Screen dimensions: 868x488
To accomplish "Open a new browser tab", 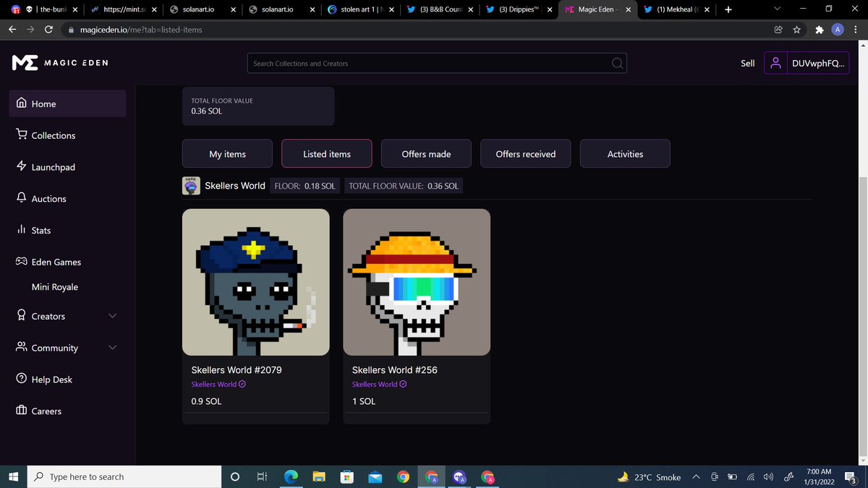I will pyautogui.click(x=728, y=10).
